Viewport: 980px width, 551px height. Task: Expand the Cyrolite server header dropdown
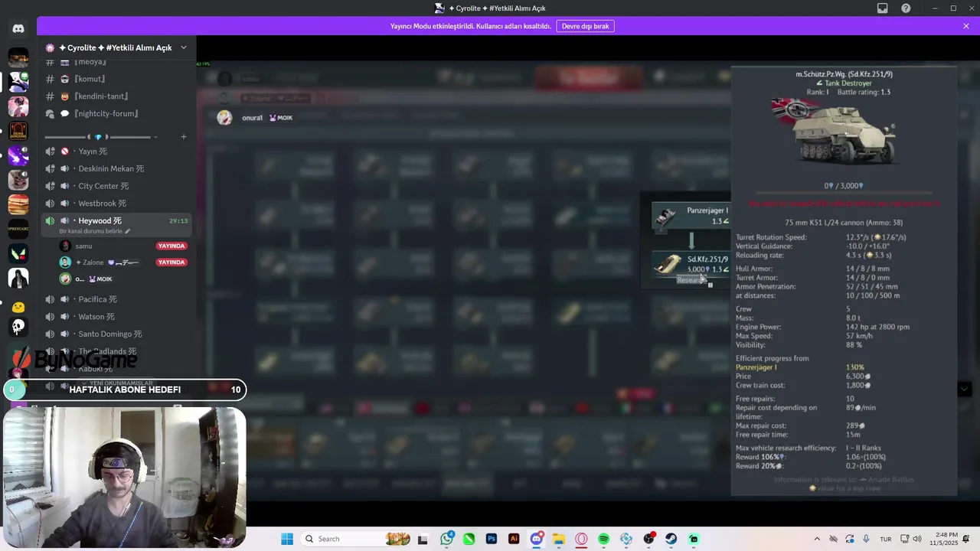(x=184, y=47)
